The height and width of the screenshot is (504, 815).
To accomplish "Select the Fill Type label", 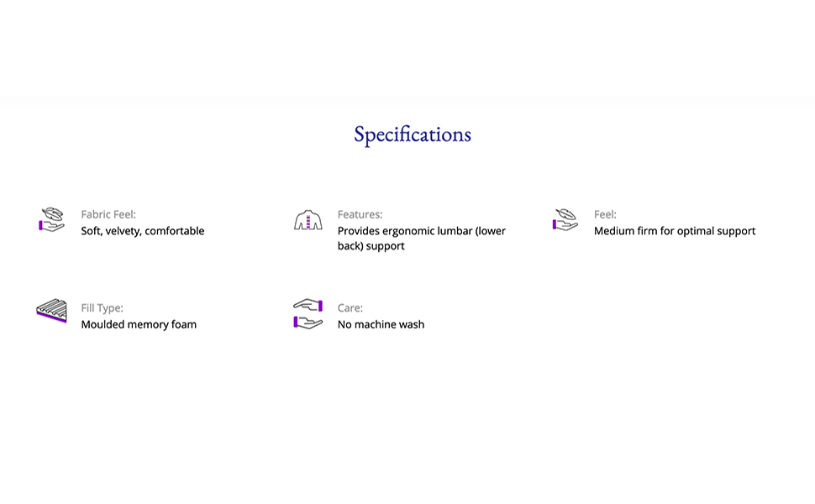I will [x=102, y=308].
